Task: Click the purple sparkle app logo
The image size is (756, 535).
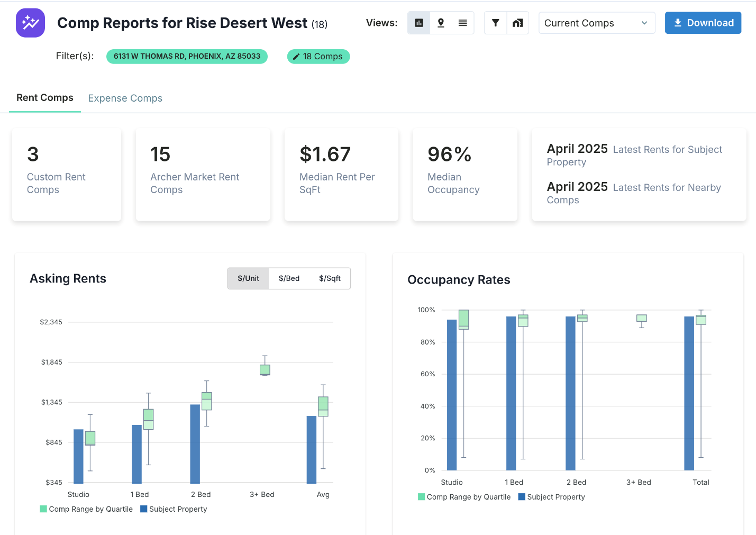Action: 30,22
